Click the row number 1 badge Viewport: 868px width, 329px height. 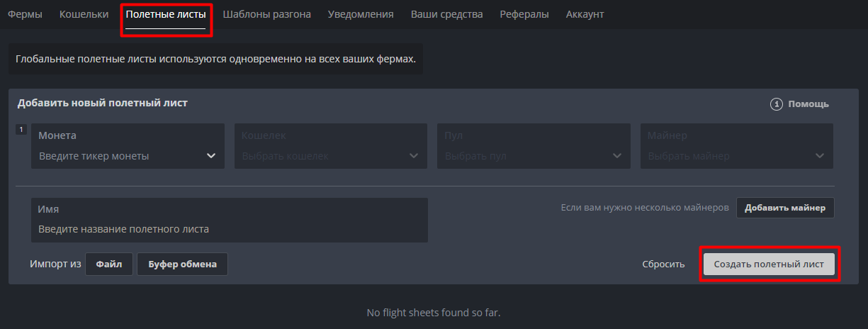tap(21, 130)
